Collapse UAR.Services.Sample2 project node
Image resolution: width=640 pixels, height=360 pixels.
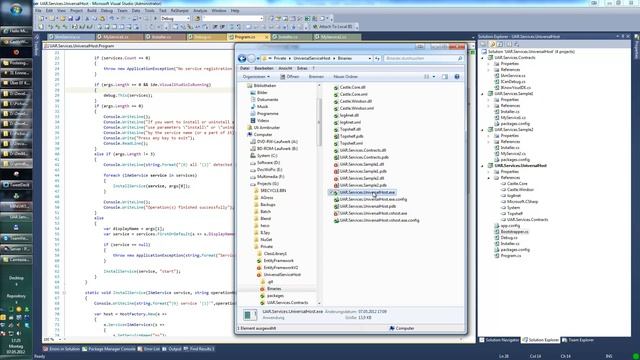(x=482, y=130)
